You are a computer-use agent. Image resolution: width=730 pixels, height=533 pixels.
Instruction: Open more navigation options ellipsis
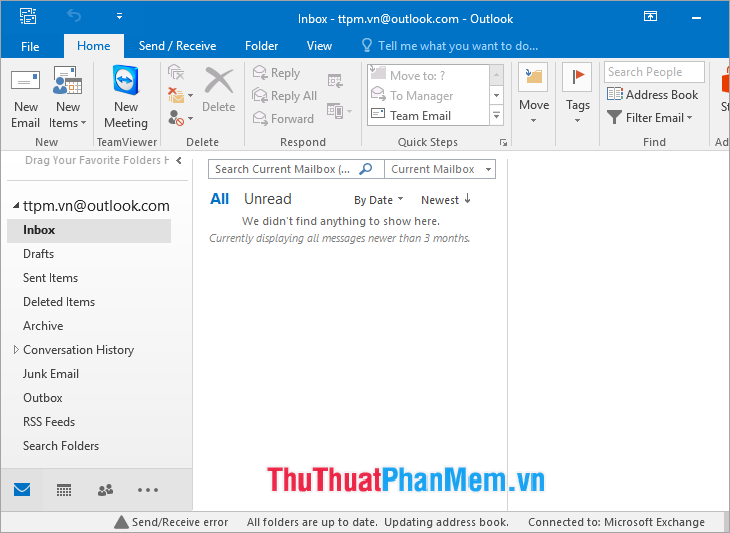click(x=148, y=490)
